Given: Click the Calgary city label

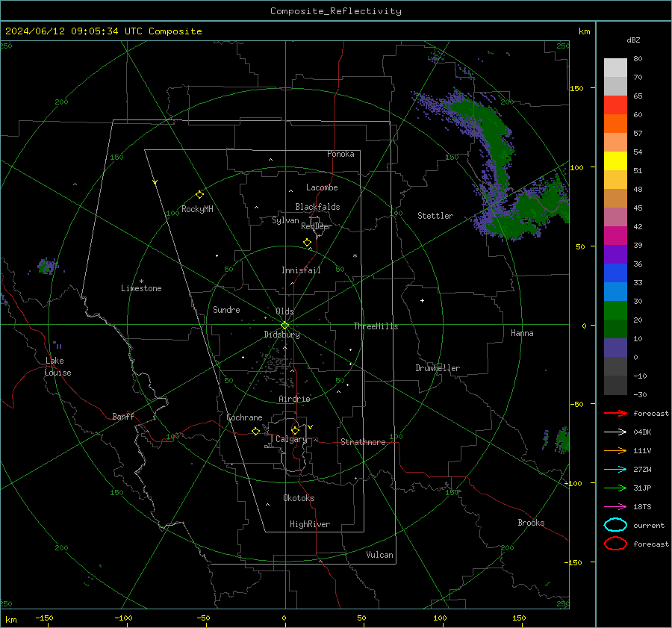Looking at the screenshot, I should coord(291,439).
